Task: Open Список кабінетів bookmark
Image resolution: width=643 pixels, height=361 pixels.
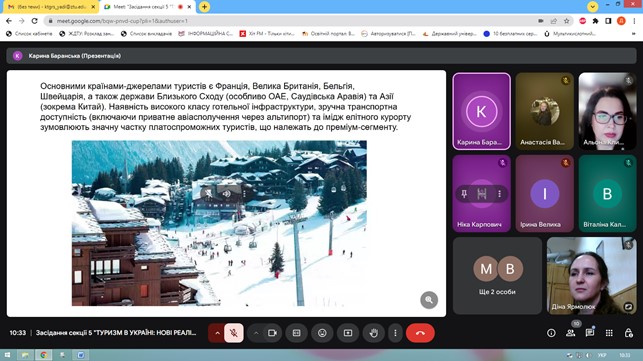Action: click(x=30, y=34)
